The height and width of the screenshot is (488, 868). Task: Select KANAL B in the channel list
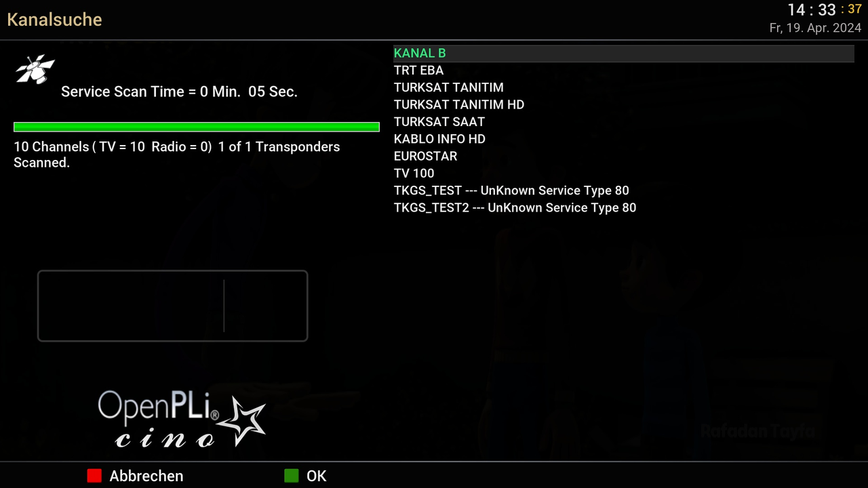[623, 53]
